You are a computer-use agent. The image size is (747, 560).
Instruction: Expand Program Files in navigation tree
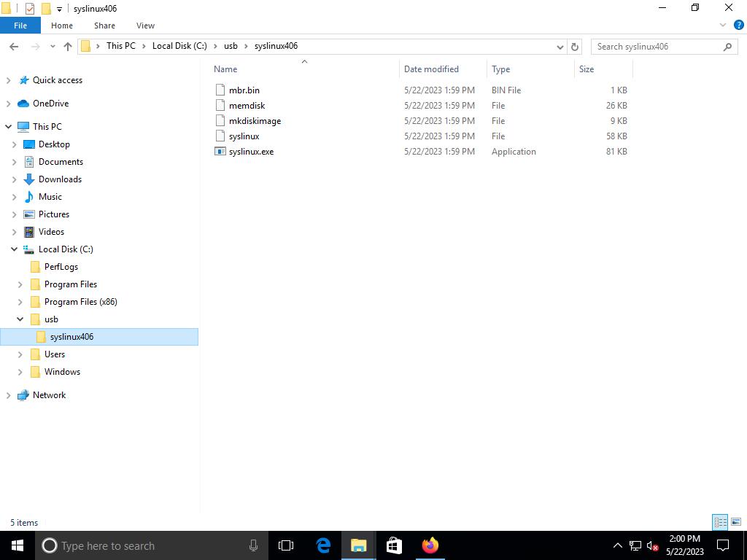point(20,284)
